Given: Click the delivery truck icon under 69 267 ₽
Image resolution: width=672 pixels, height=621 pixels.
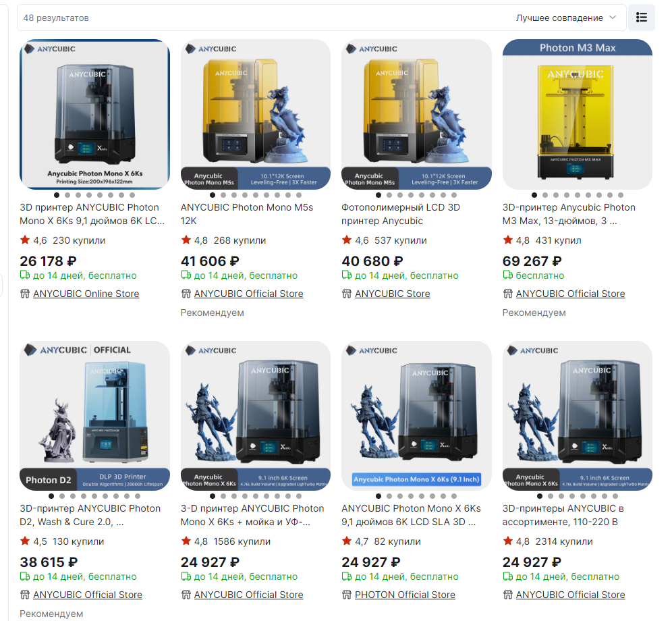Looking at the screenshot, I should [x=507, y=275].
